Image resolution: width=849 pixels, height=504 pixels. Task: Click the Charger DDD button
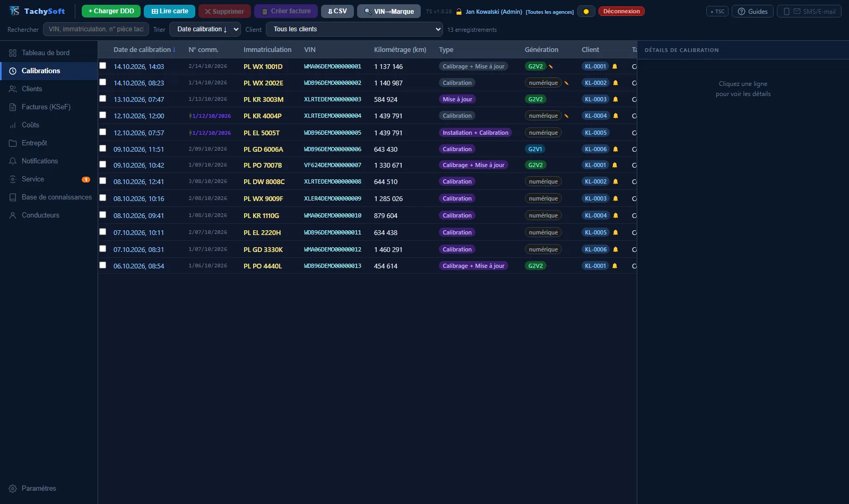click(x=111, y=11)
